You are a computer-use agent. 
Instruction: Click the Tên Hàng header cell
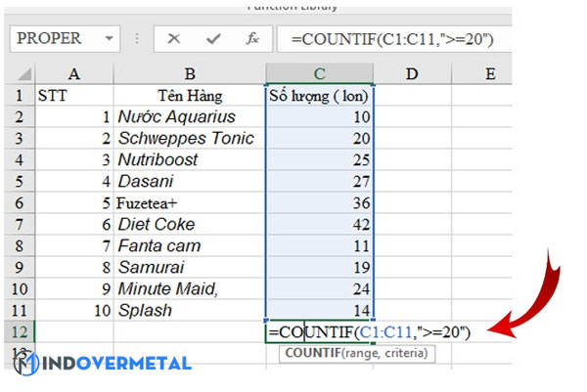coord(189,96)
